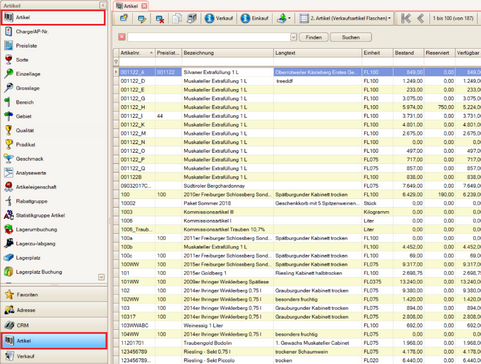Switch to the Artikel navigation group at bottom
The image size is (481, 364).
[x=54, y=341]
